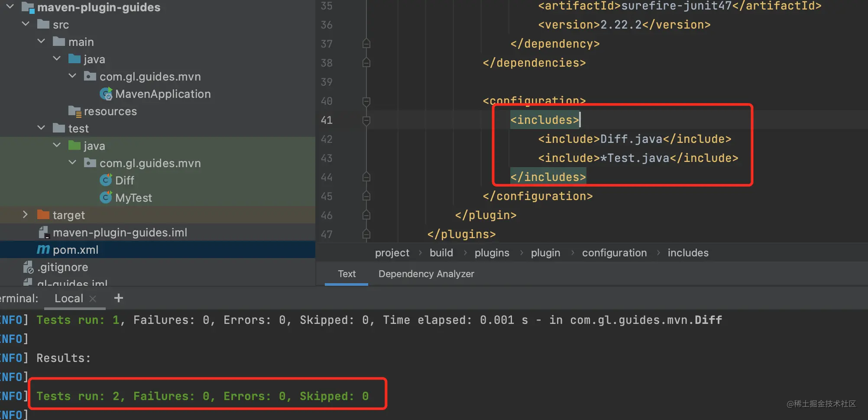868x420 pixels.
Task: Fold the includes block at line 41
Action: (x=366, y=120)
